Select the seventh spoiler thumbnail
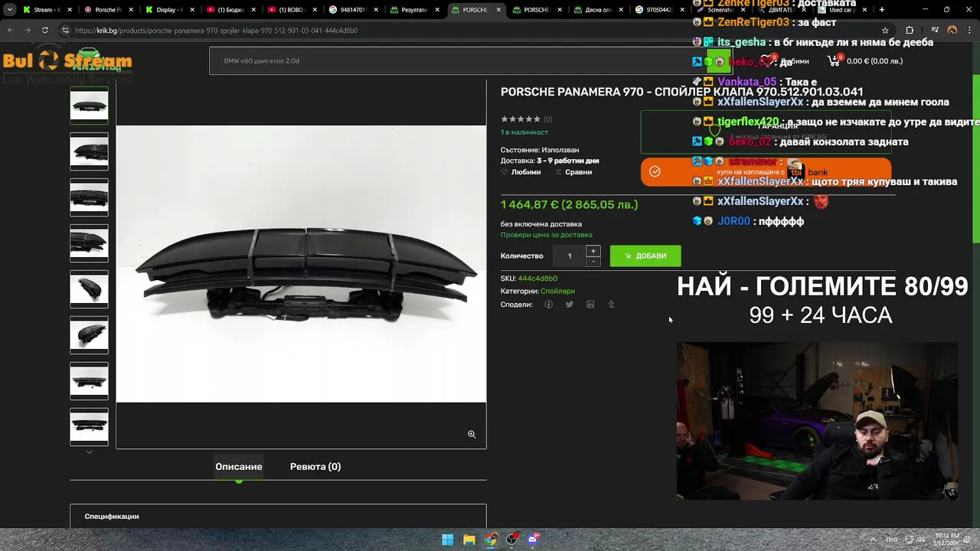The width and height of the screenshot is (980, 551). 90,381
